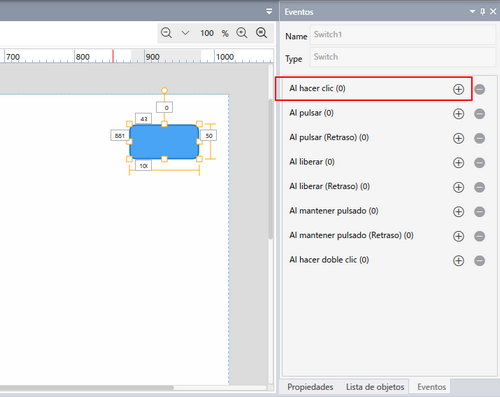Switch to the Propiedades tab
The height and width of the screenshot is (397, 500).
[x=310, y=387]
